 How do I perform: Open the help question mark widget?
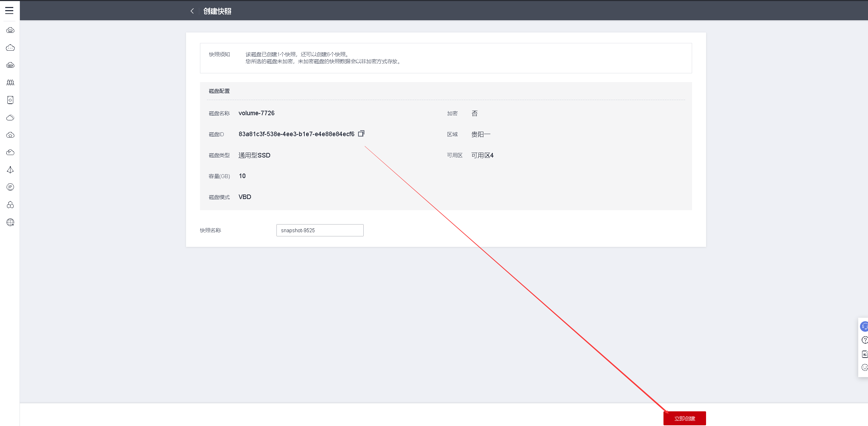coord(864,340)
